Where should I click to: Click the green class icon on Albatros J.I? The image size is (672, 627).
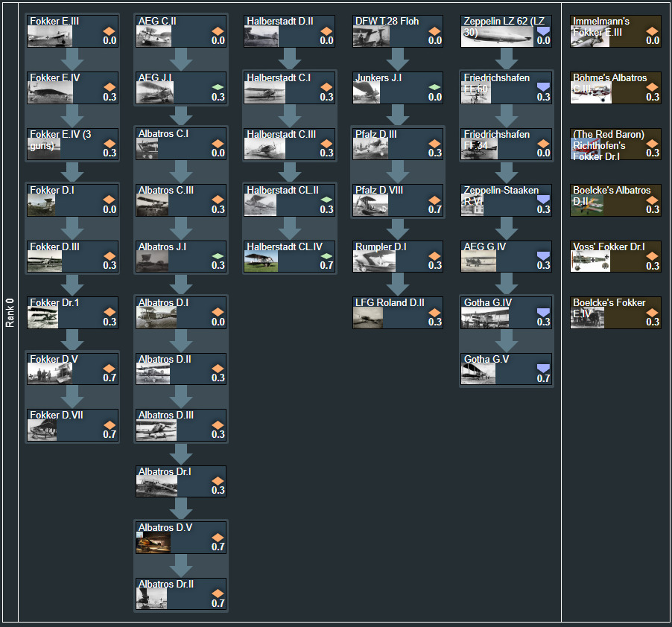point(218,256)
